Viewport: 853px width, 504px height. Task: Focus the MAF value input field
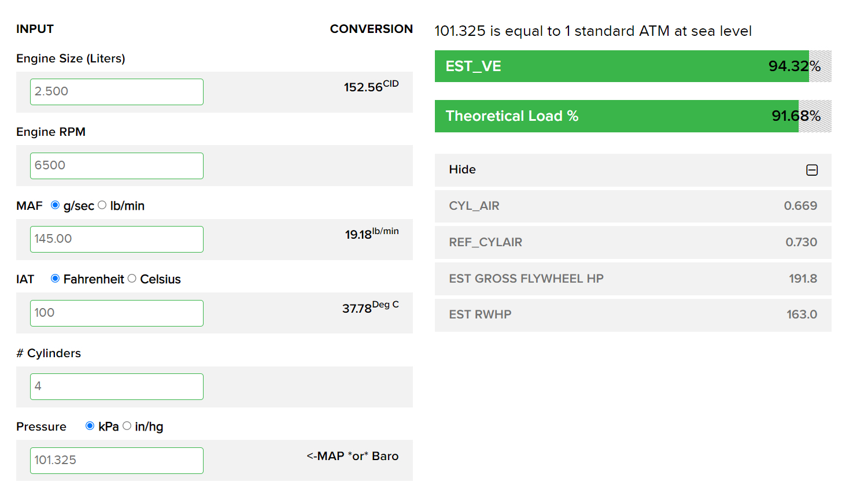click(x=116, y=239)
